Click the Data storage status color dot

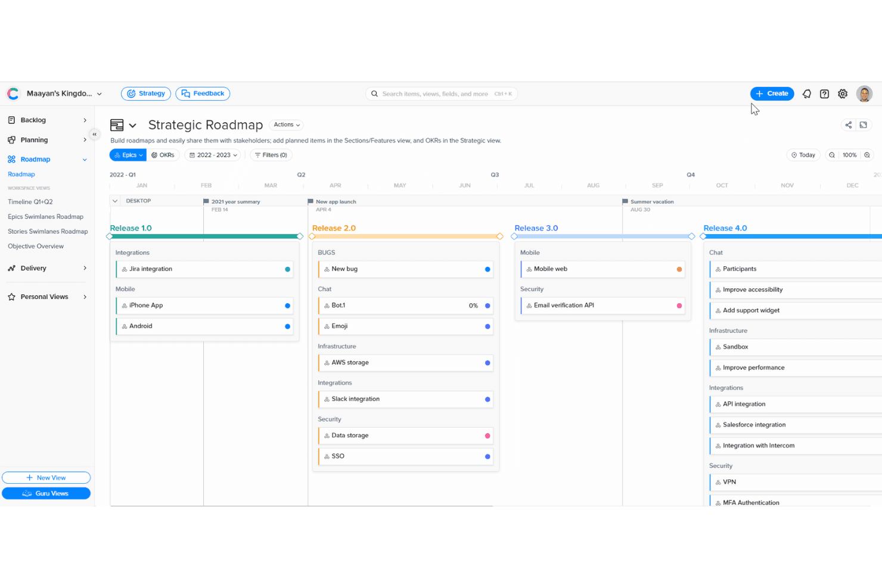487,436
